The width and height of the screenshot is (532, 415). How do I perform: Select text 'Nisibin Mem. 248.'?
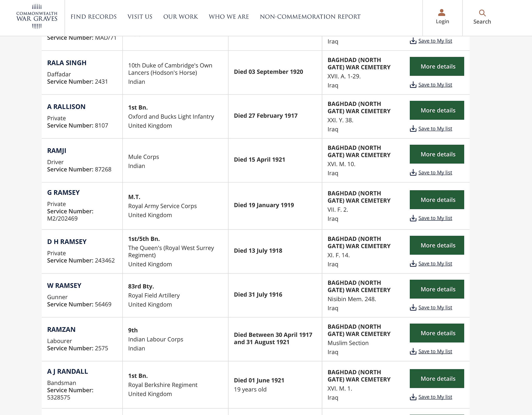pos(352,299)
